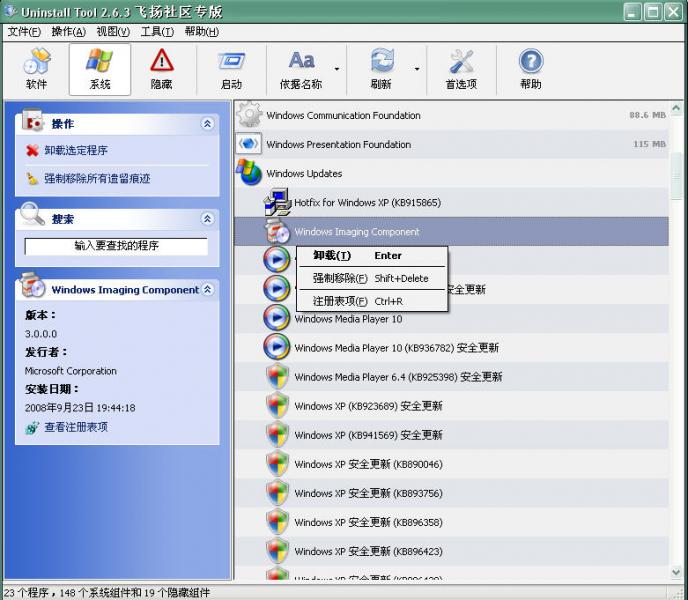Screen dimensions: 688x600
Task: Open the 工具(T) menu
Action: point(157,32)
